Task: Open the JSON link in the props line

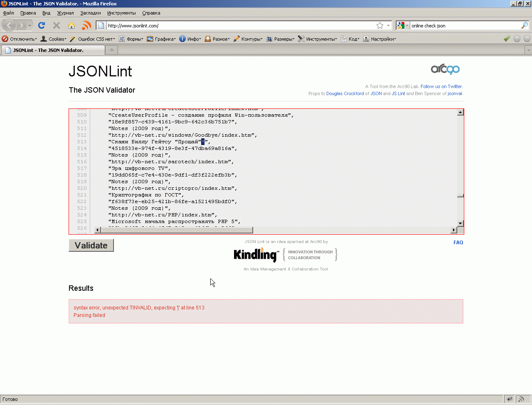Action: 376,93
